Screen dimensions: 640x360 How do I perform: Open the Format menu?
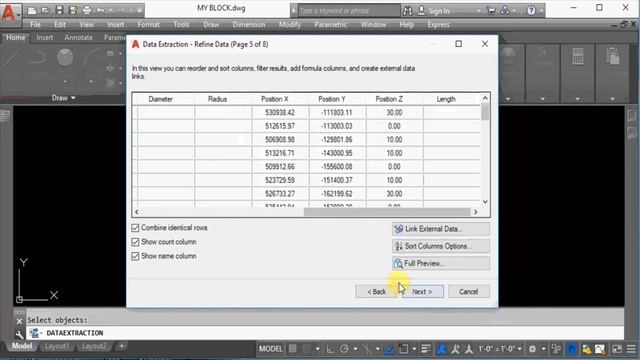click(149, 25)
